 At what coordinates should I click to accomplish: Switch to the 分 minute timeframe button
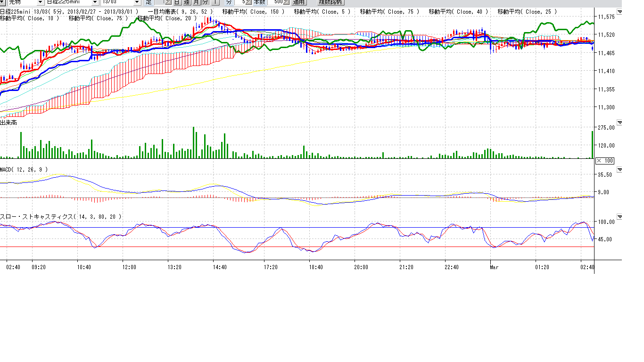point(205,2)
